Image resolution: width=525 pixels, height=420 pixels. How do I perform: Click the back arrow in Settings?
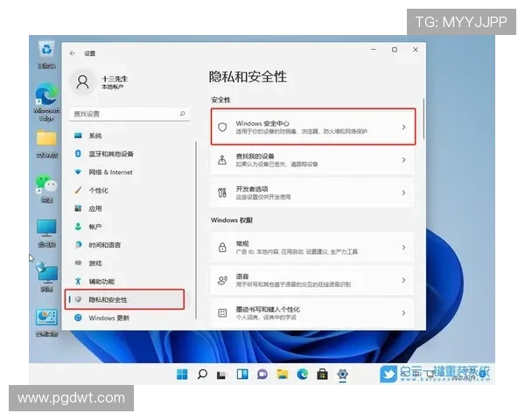[x=73, y=53]
